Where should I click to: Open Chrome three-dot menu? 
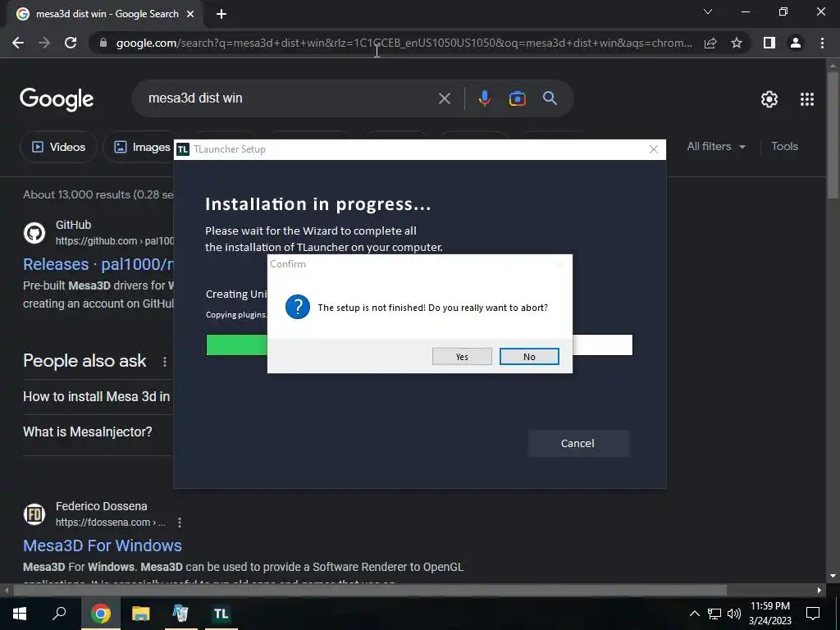[x=822, y=43]
